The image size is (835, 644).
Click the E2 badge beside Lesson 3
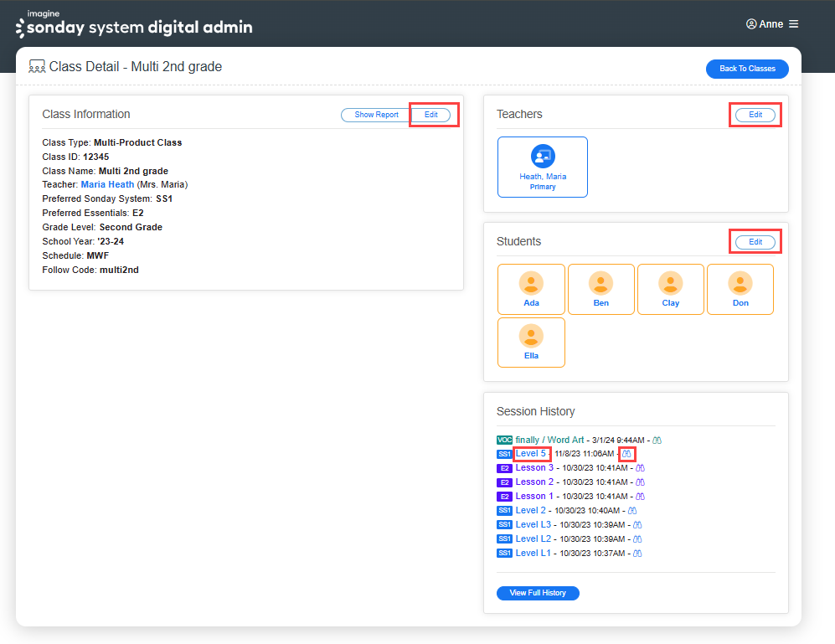[504, 468]
